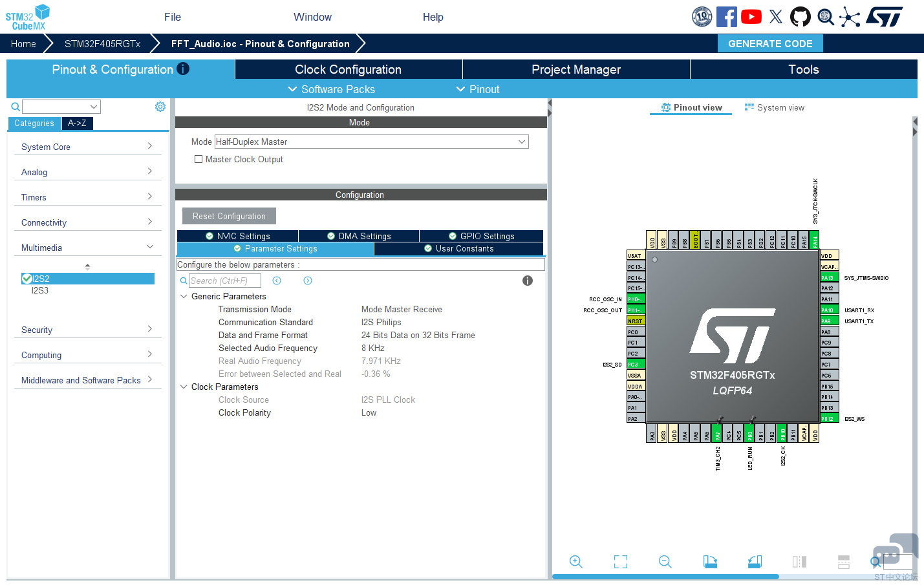924x587 pixels.
Task: Open the Tools tab
Action: 804,69
